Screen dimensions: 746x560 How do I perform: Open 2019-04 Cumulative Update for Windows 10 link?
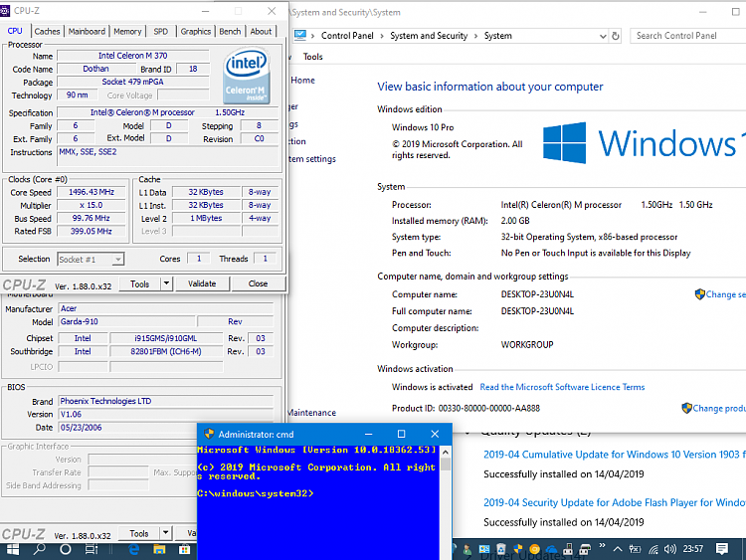615,455
